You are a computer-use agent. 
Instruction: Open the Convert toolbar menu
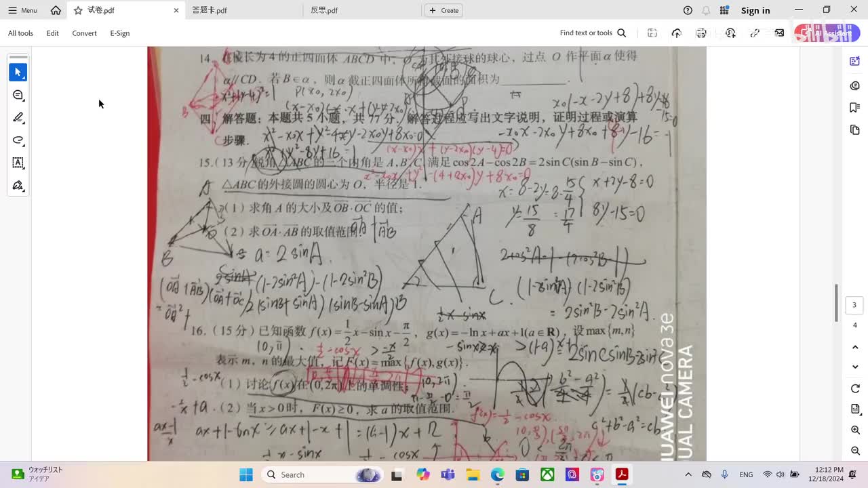(84, 33)
